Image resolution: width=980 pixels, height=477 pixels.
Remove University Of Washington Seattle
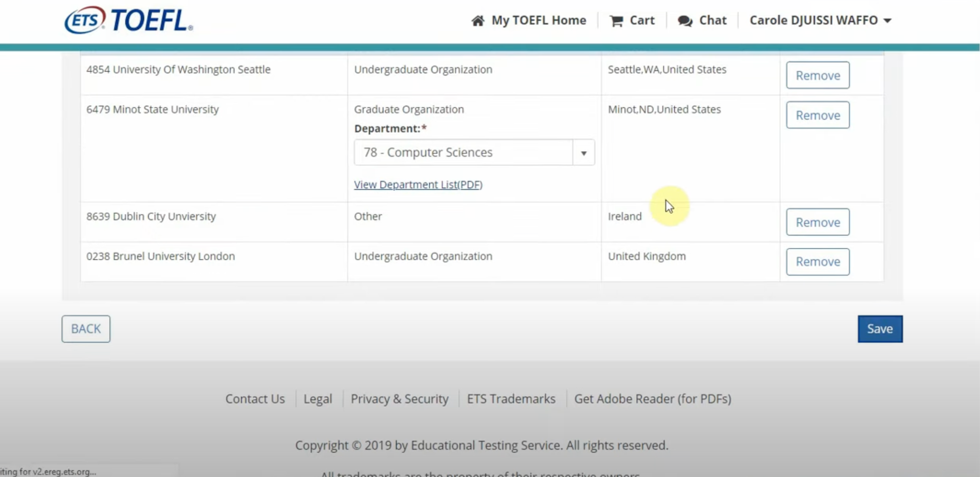click(x=817, y=76)
